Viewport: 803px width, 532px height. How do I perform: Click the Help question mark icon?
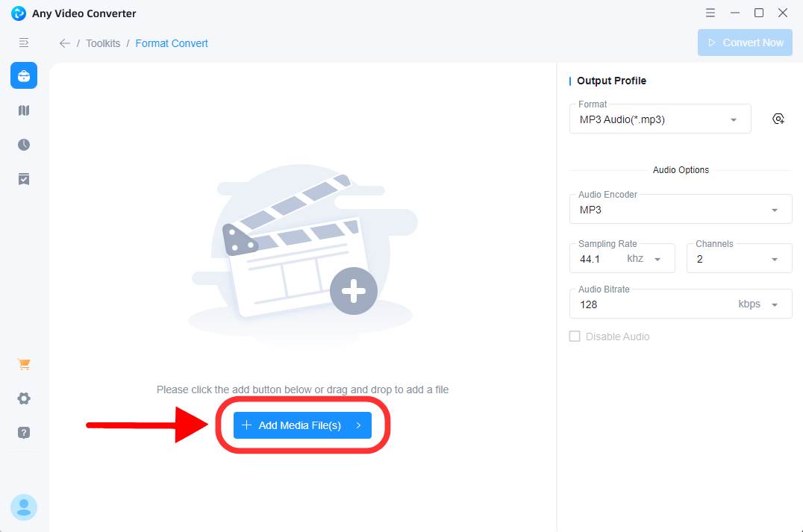pos(24,433)
